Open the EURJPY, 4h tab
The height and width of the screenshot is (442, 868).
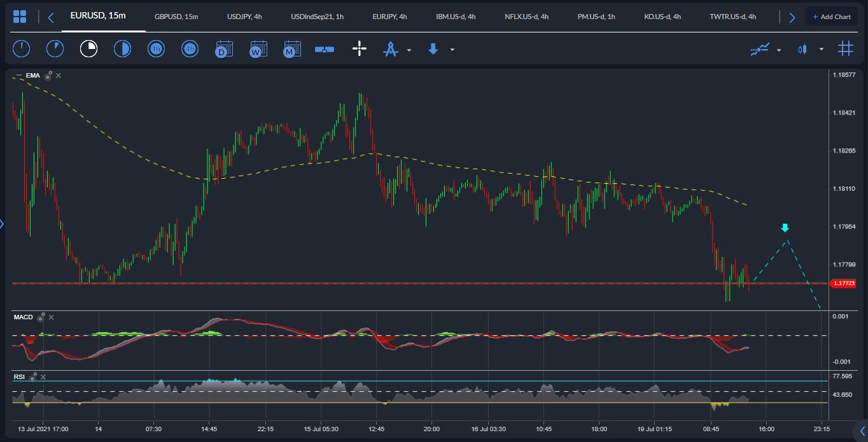tap(389, 17)
